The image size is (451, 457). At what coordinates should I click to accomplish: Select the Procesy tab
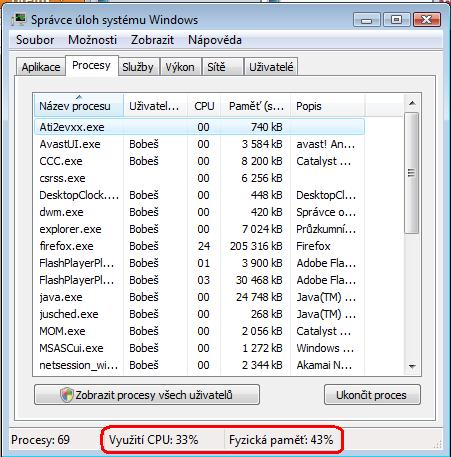(x=91, y=65)
